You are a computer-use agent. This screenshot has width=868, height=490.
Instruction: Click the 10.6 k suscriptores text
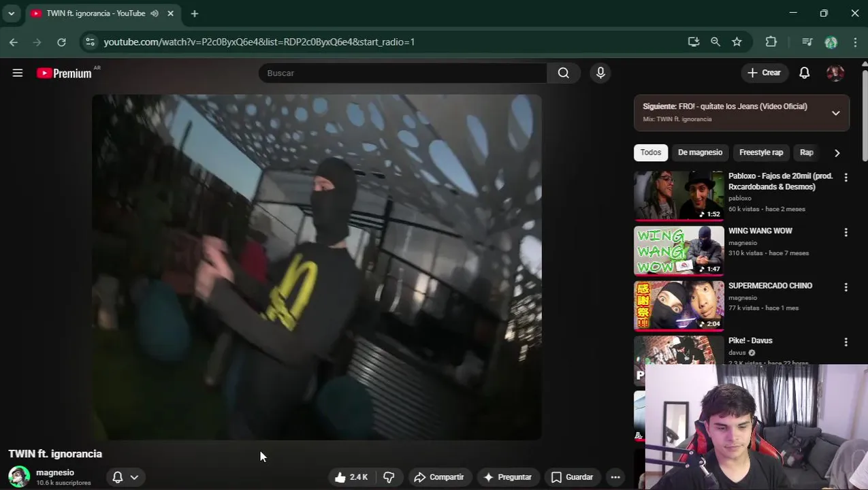click(x=63, y=483)
